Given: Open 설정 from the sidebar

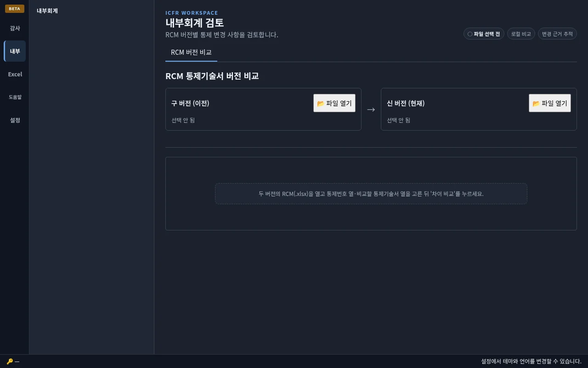Looking at the screenshot, I should click(15, 120).
